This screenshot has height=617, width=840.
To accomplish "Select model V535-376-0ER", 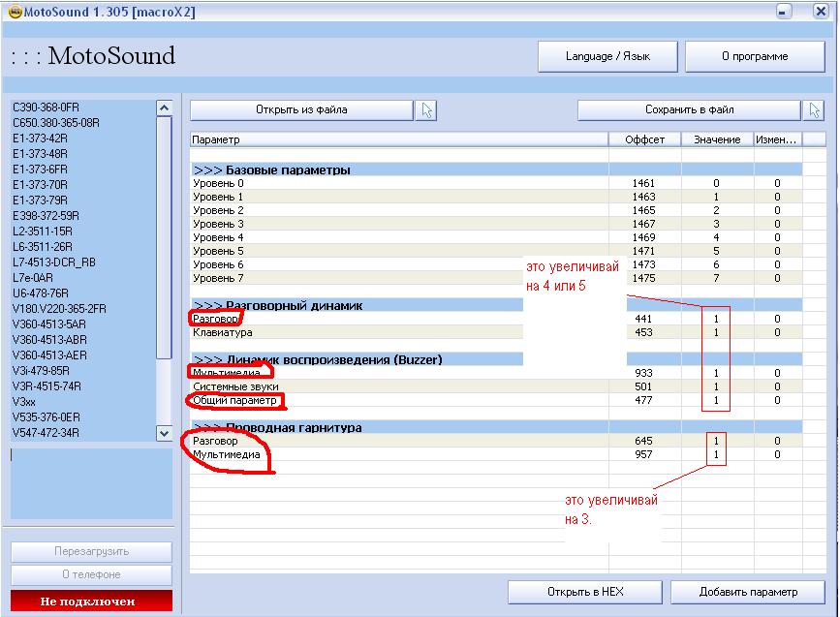I will [x=47, y=417].
